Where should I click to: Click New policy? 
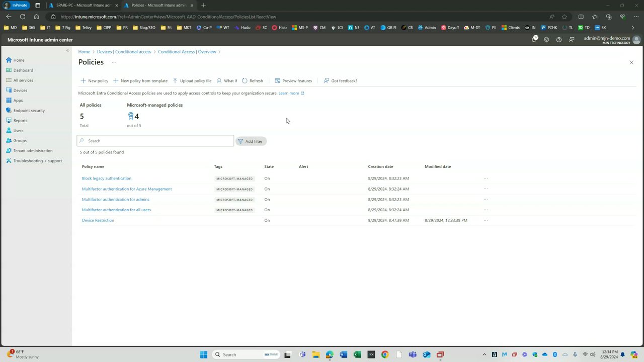[95, 80]
